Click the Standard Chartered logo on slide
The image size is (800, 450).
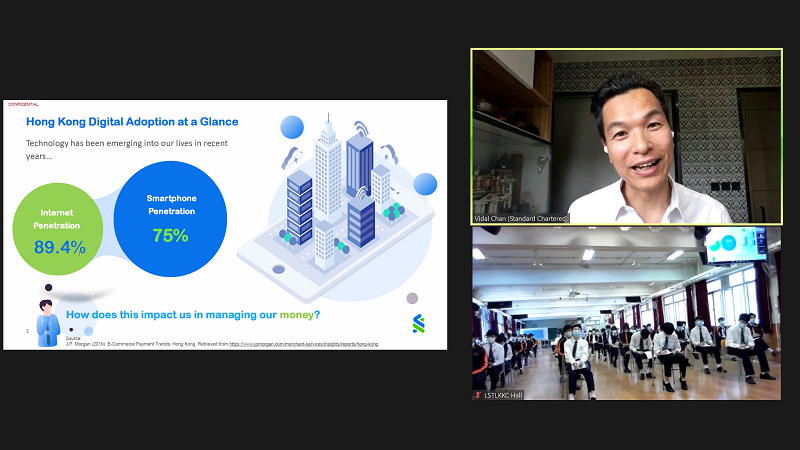tap(418, 322)
